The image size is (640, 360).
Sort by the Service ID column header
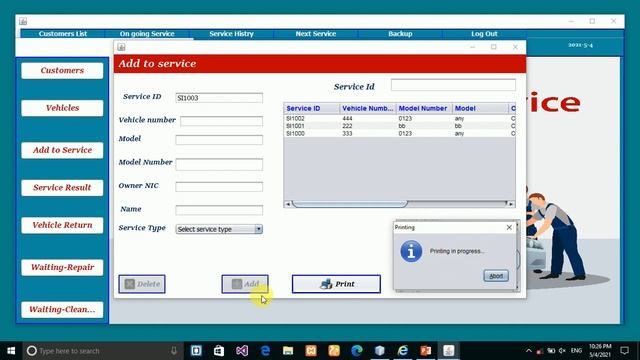[312, 108]
